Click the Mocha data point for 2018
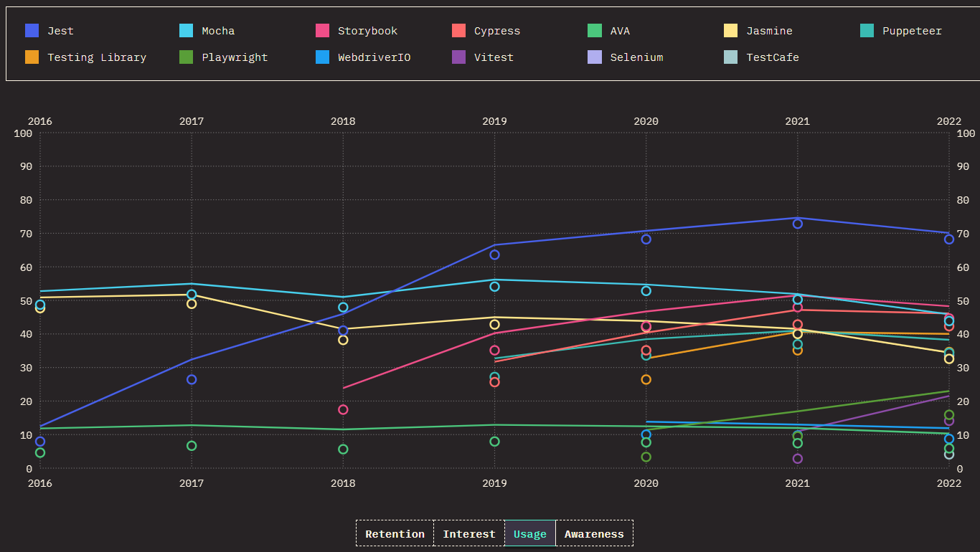Screen dimensions: 980x552 point(343,308)
